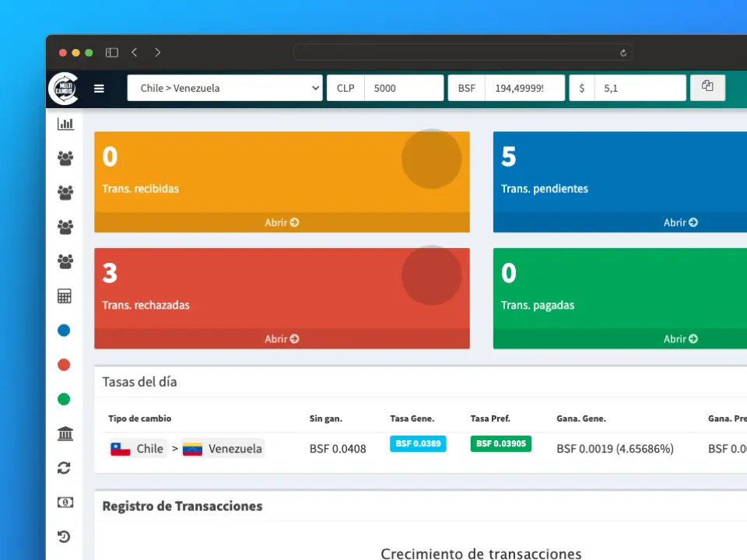Click the topmost users group icon

point(65,157)
